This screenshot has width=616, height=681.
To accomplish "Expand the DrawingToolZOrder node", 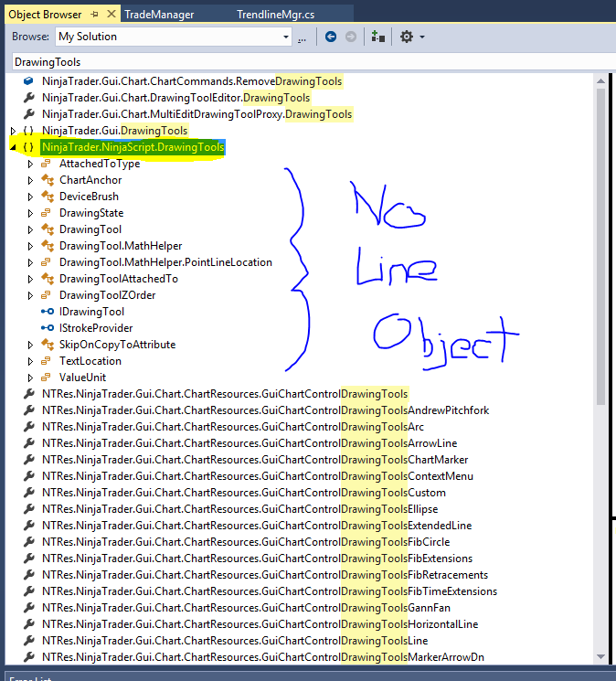I will (30, 296).
